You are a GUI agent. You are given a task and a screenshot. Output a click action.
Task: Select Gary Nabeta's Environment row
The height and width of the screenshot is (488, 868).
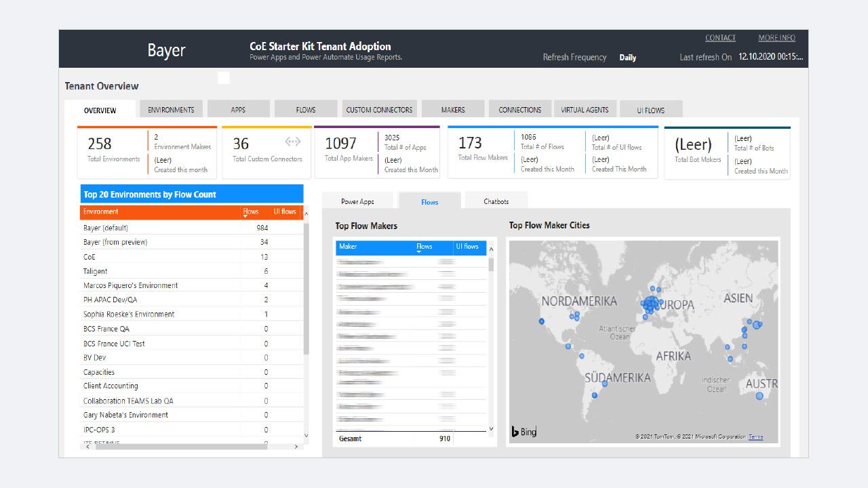(191, 415)
